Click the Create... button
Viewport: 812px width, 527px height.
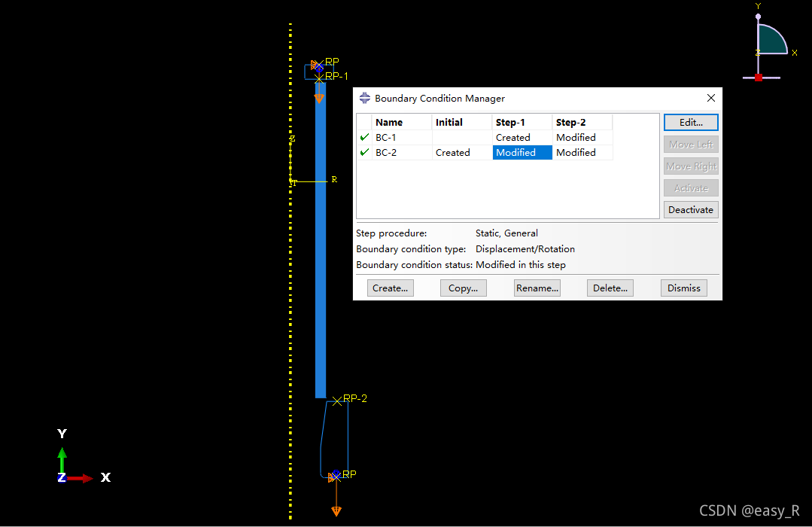(390, 288)
